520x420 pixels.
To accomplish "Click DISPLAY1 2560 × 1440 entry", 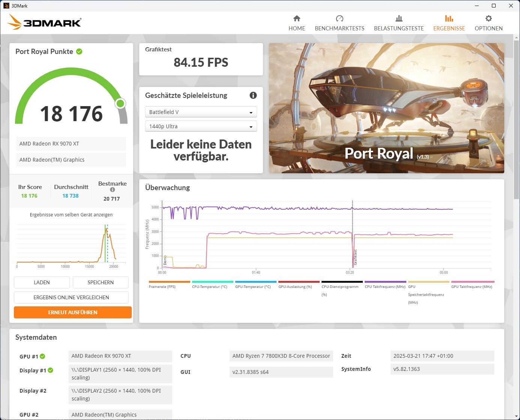I will point(120,374).
